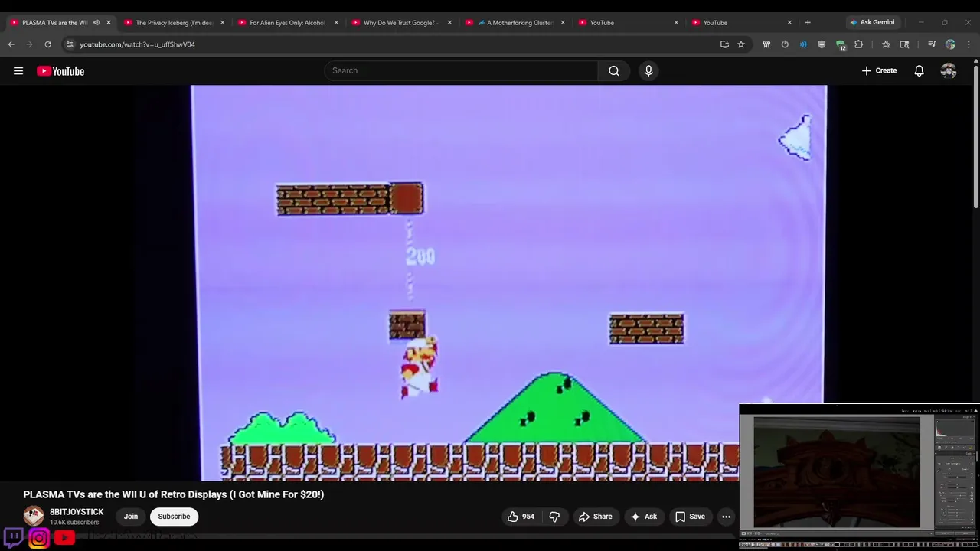Click the 8BITJOYSTICK channel avatar
980x551 pixels.
point(34,517)
